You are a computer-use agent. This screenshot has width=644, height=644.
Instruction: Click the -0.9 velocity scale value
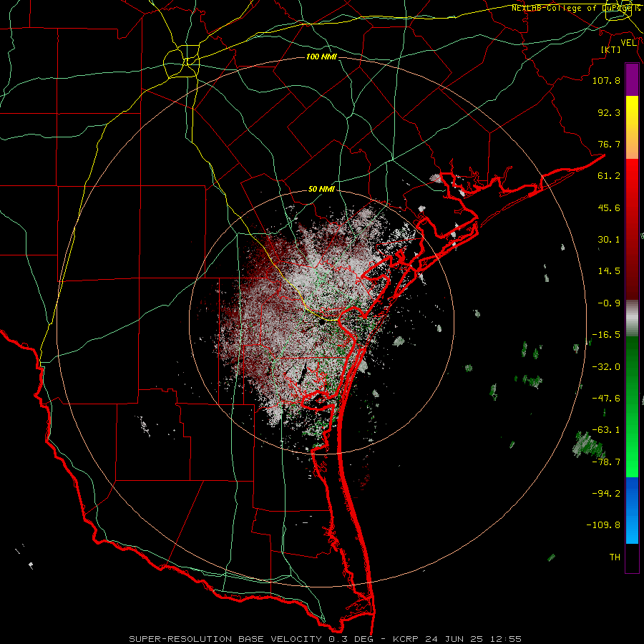coord(609,303)
